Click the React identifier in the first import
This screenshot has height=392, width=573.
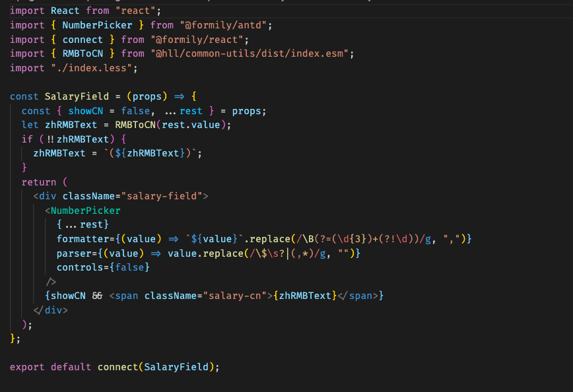65,11
